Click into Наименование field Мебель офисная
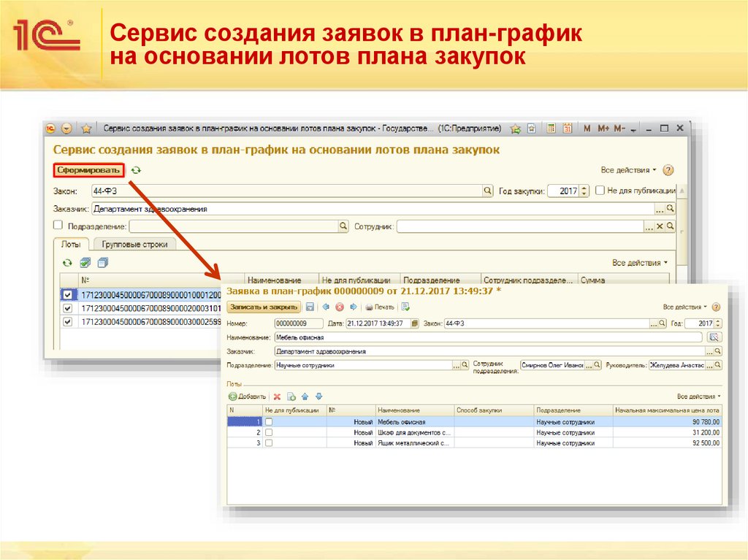 (489, 337)
